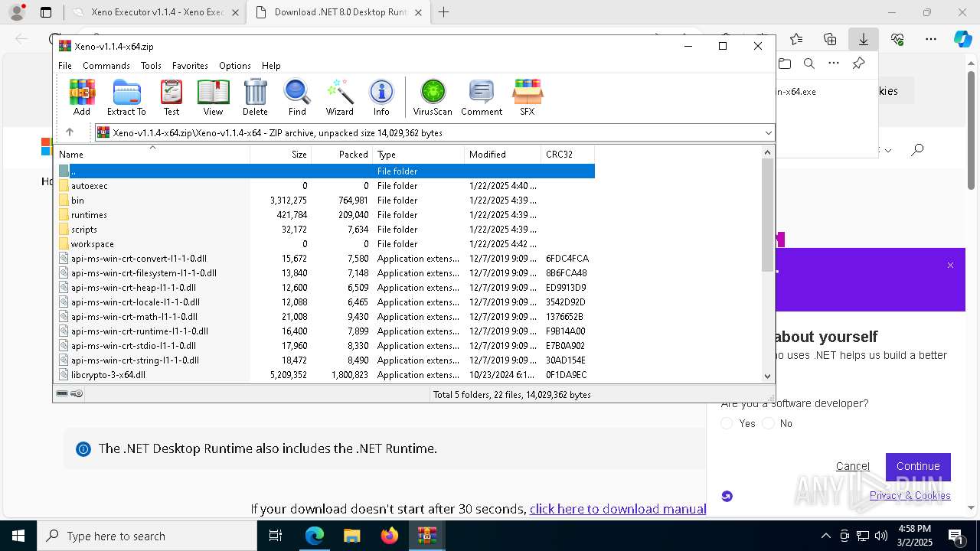Open downloads folder icon in downloads panel
980x551 pixels.
click(x=784, y=64)
